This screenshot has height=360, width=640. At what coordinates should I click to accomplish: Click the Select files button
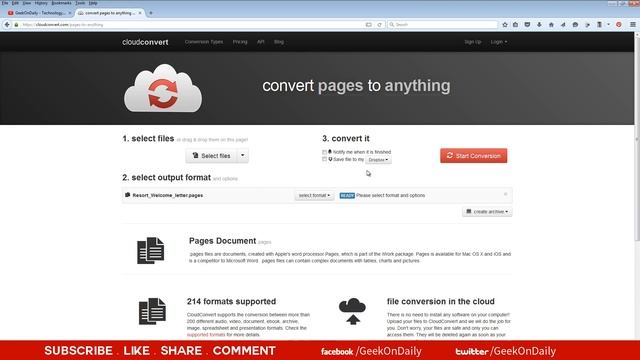click(211, 156)
